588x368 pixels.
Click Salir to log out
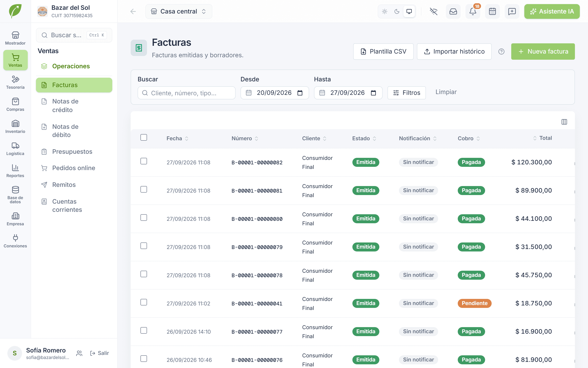[x=99, y=353]
